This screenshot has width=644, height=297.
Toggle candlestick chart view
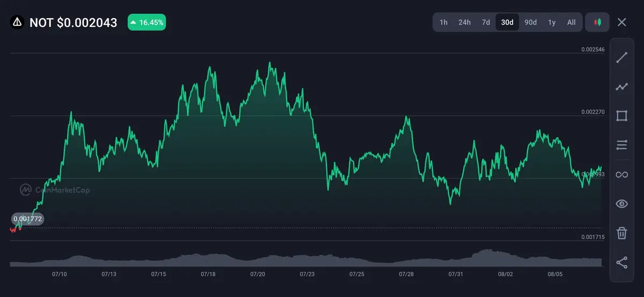(597, 22)
